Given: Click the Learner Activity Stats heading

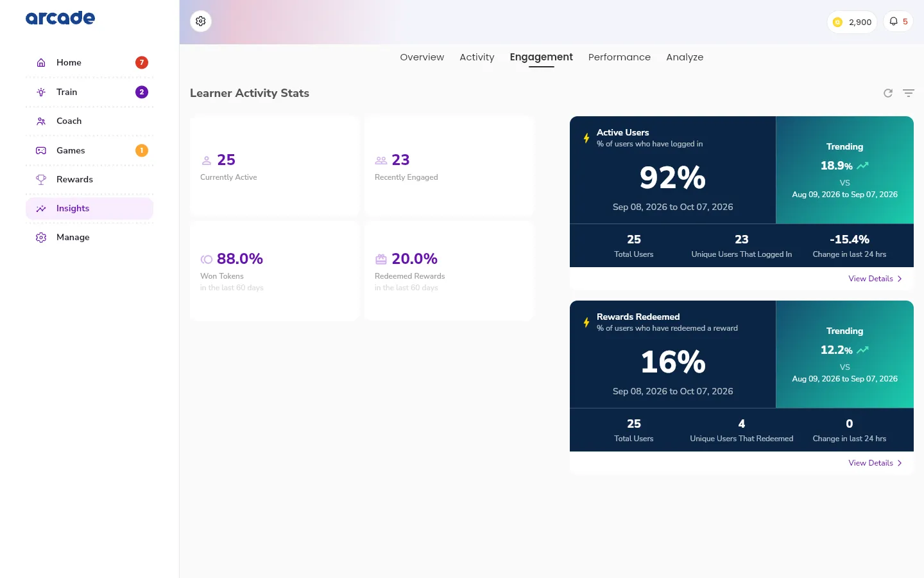Looking at the screenshot, I should pyautogui.click(x=250, y=93).
